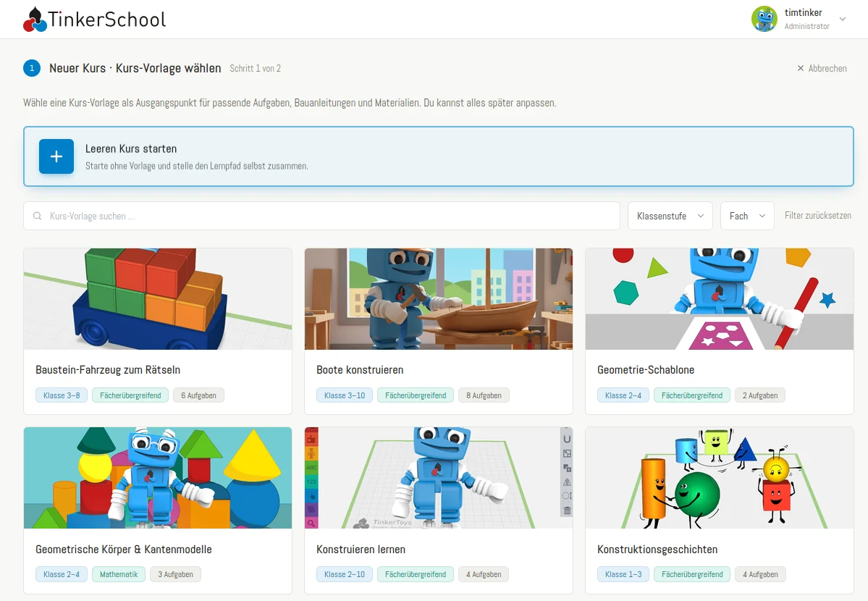Click Filter zurücksetzen link

pyautogui.click(x=817, y=216)
